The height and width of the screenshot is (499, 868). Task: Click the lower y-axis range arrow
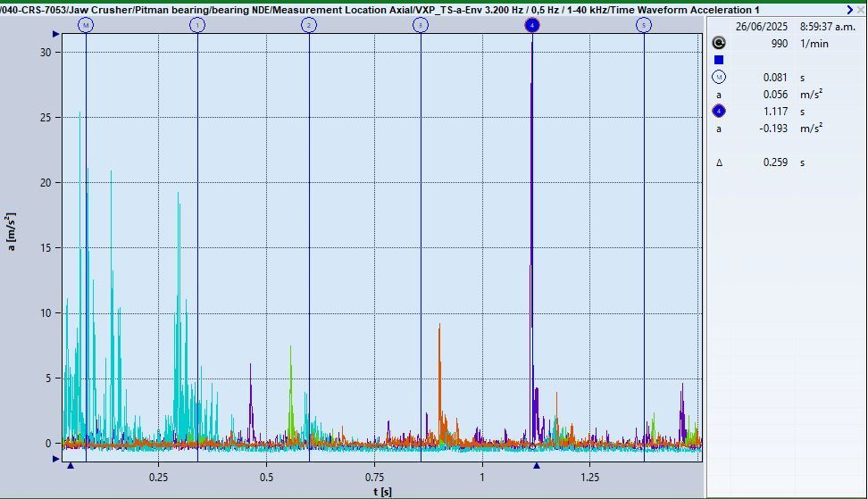[56, 459]
